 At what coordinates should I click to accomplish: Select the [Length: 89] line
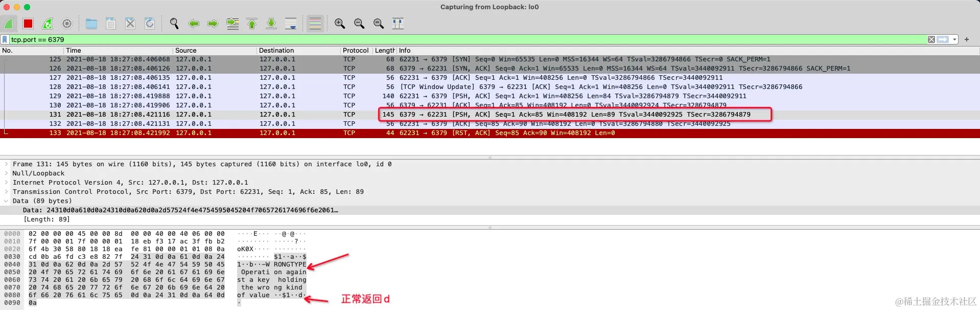[490, 219]
